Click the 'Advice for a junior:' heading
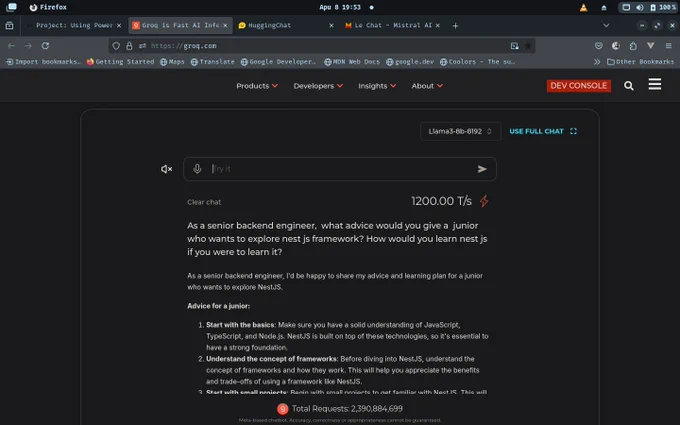This screenshot has height=425, width=680. pyautogui.click(x=219, y=306)
